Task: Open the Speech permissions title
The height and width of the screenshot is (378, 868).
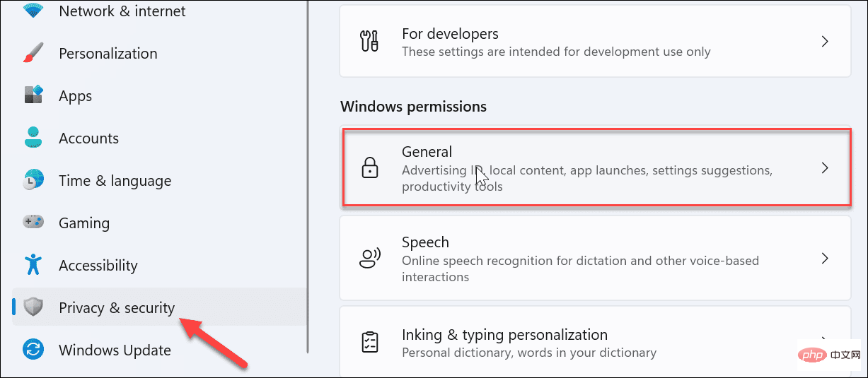Action: point(425,242)
